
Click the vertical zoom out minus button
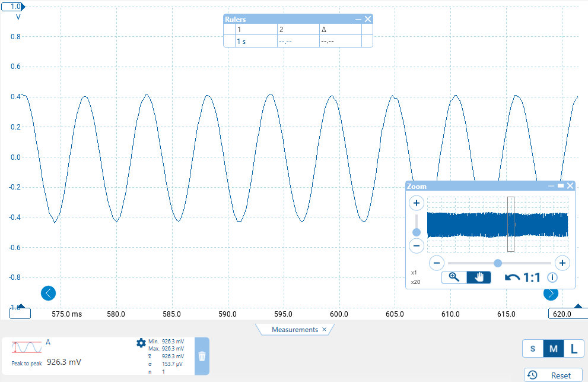[417, 245]
